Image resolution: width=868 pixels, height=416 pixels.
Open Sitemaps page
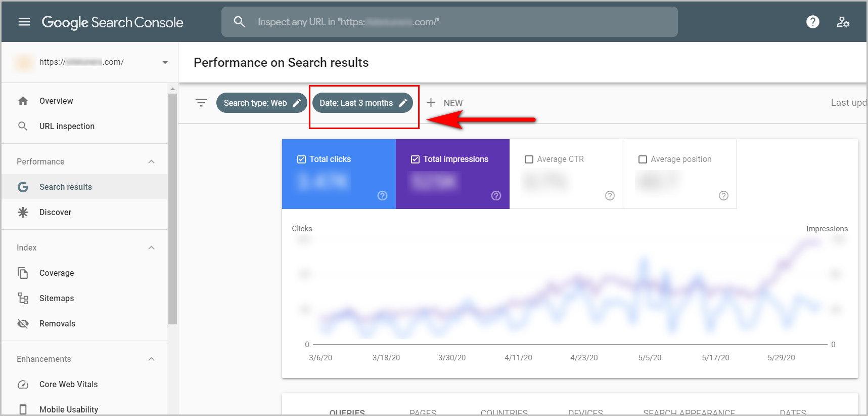[84, 298]
